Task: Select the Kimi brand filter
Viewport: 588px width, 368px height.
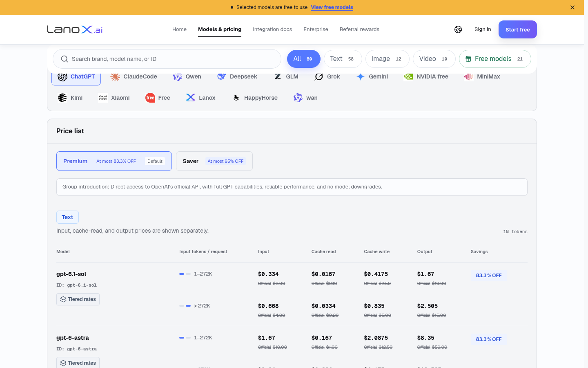Action: point(70,98)
